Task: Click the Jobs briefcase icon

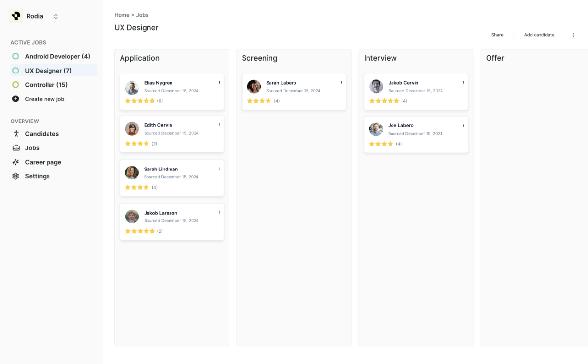Action: tap(16, 148)
